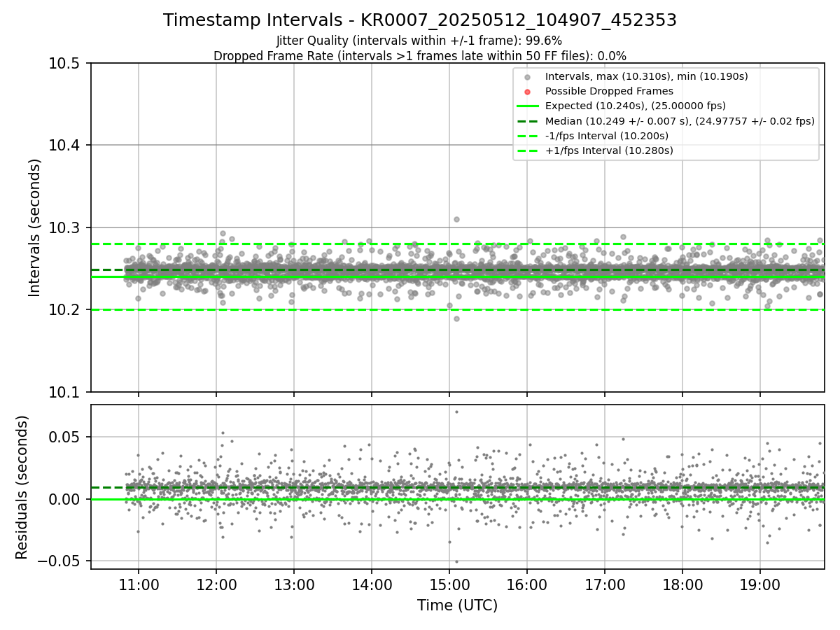
Task: Click the maximum interval outlier point near 10.31s
Action: tap(456, 219)
